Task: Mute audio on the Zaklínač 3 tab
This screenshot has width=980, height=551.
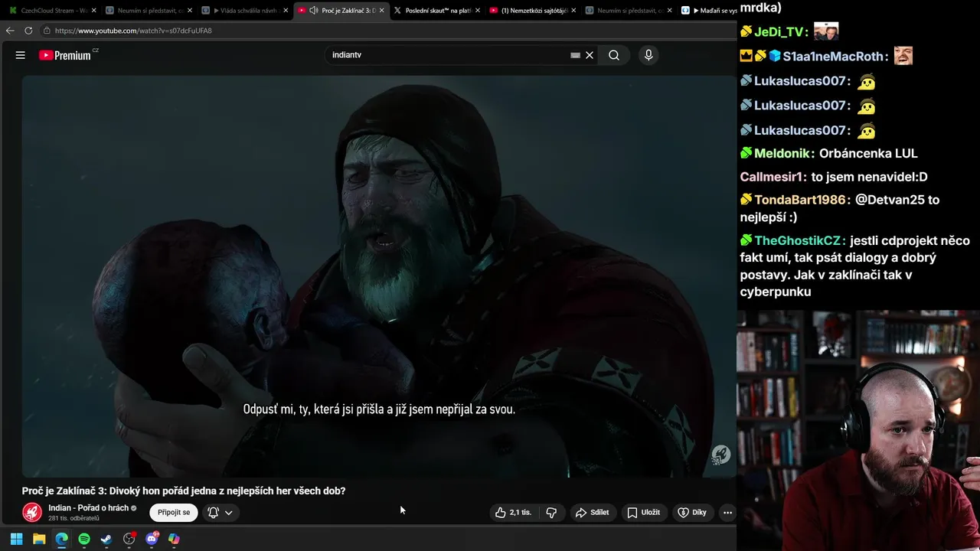Action: (x=313, y=11)
